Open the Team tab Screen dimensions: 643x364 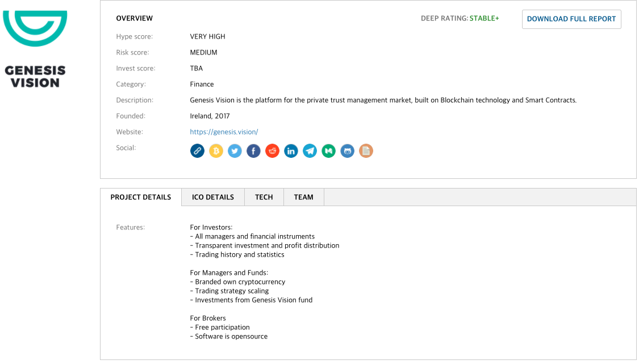(x=304, y=197)
